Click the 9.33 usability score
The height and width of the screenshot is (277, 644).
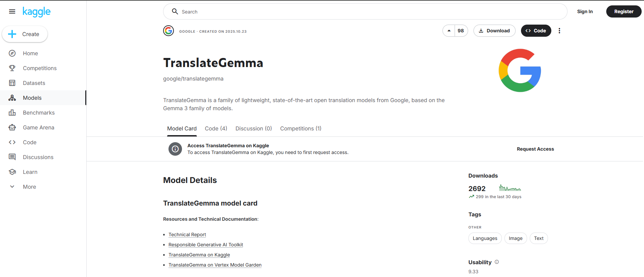[x=473, y=272]
